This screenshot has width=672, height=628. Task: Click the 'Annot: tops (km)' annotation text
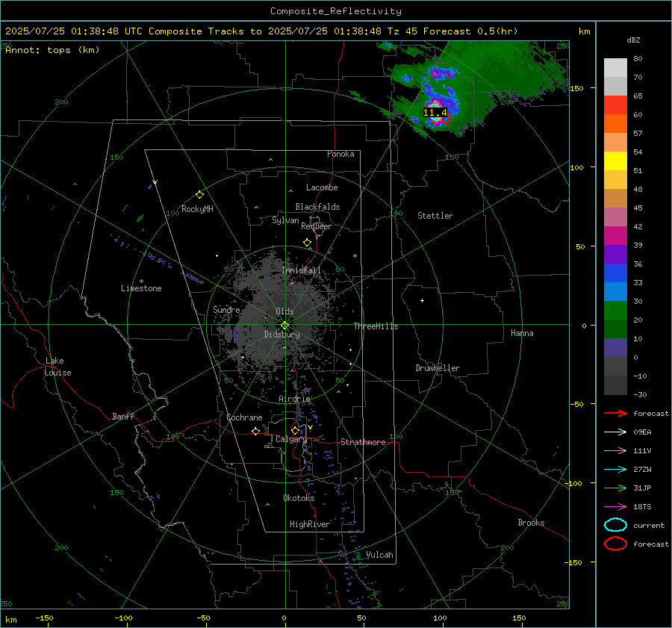click(52, 50)
